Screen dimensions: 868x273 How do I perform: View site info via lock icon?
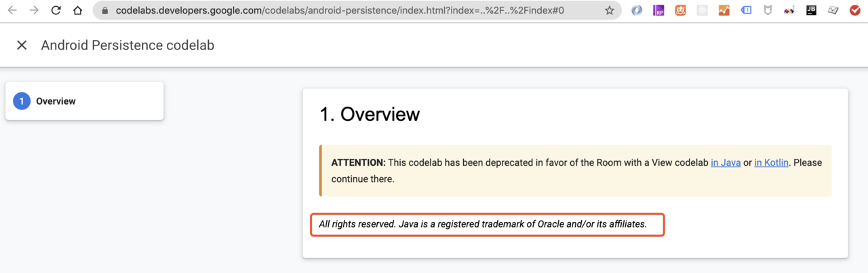104,11
